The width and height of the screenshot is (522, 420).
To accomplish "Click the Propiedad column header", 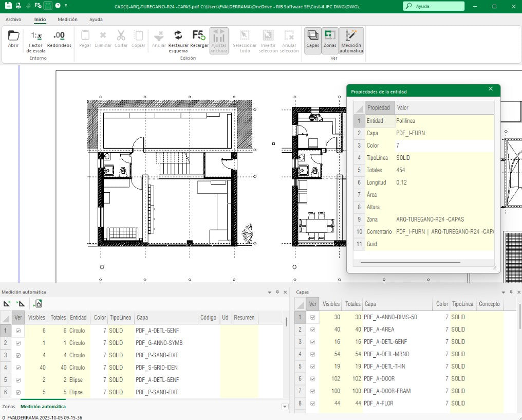I will pos(380,107).
